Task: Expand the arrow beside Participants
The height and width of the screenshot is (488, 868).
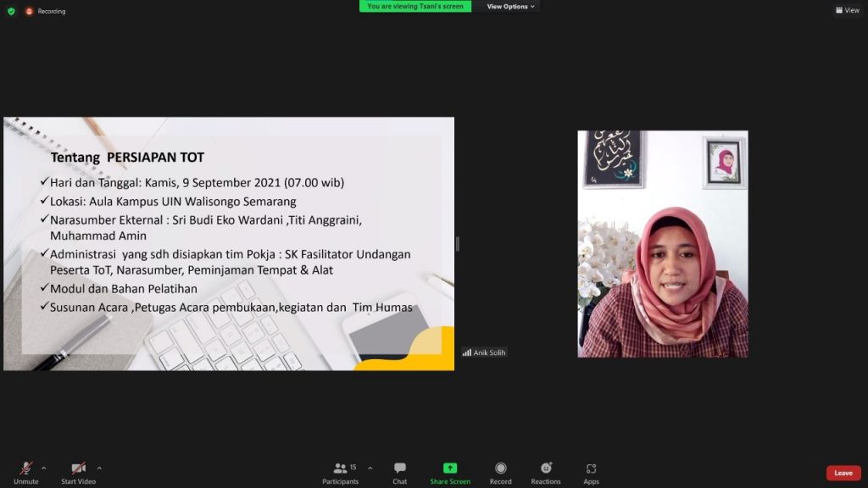Action: [x=370, y=468]
